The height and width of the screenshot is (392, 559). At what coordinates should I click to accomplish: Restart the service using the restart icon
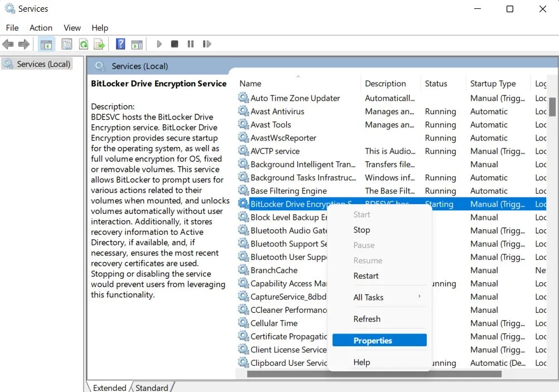(x=207, y=44)
